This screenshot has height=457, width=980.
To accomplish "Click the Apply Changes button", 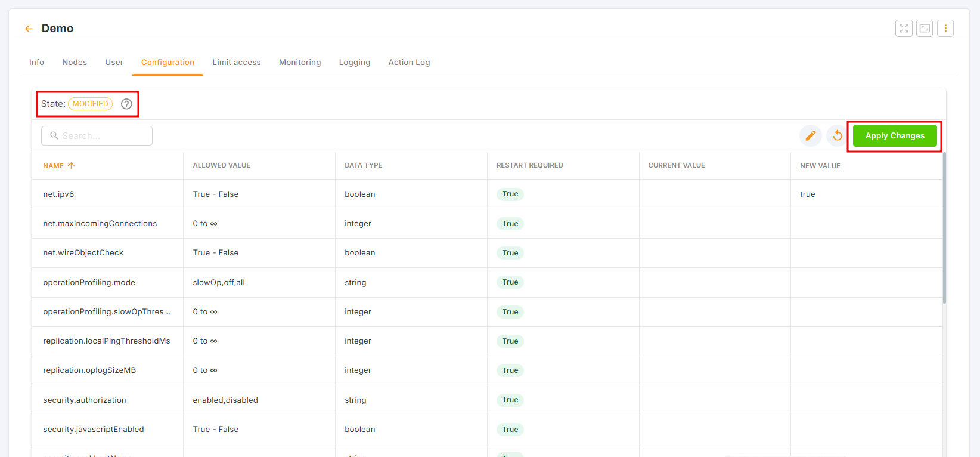I will point(895,136).
